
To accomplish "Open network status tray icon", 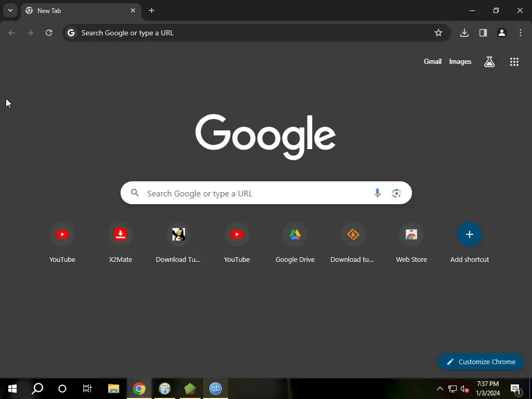I will coord(453,389).
